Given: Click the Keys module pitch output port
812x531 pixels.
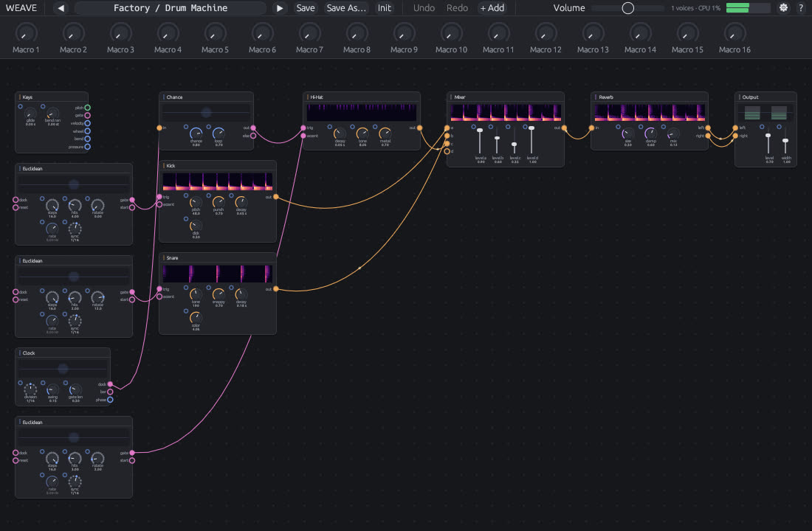Looking at the screenshot, I should coord(88,108).
